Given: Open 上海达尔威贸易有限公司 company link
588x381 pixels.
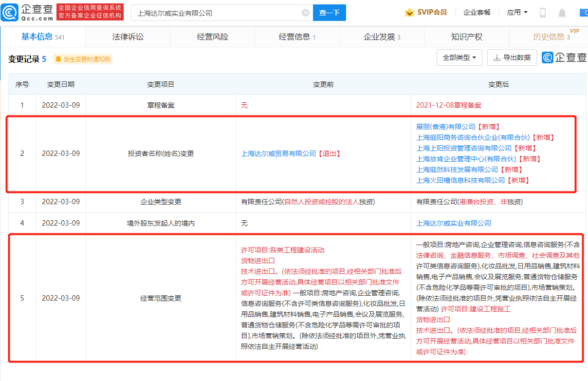Looking at the screenshot, I should click(278, 153).
